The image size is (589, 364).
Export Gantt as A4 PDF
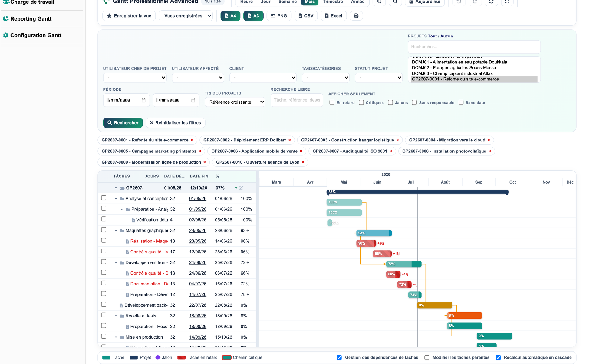point(230,16)
